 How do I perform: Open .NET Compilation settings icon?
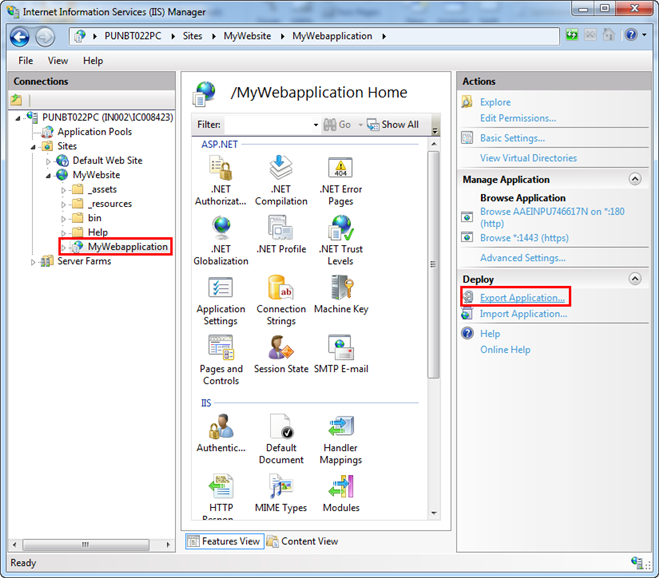tap(281, 169)
